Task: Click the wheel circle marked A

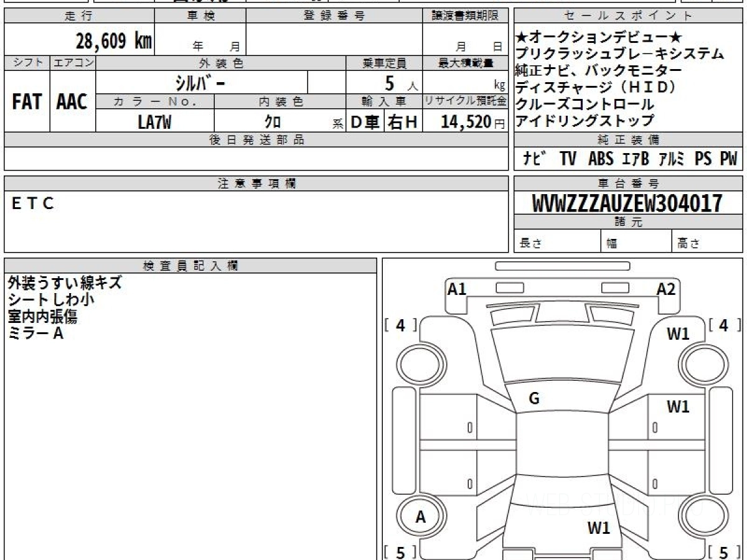Action: pyautogui.click(x=420, y=516)
